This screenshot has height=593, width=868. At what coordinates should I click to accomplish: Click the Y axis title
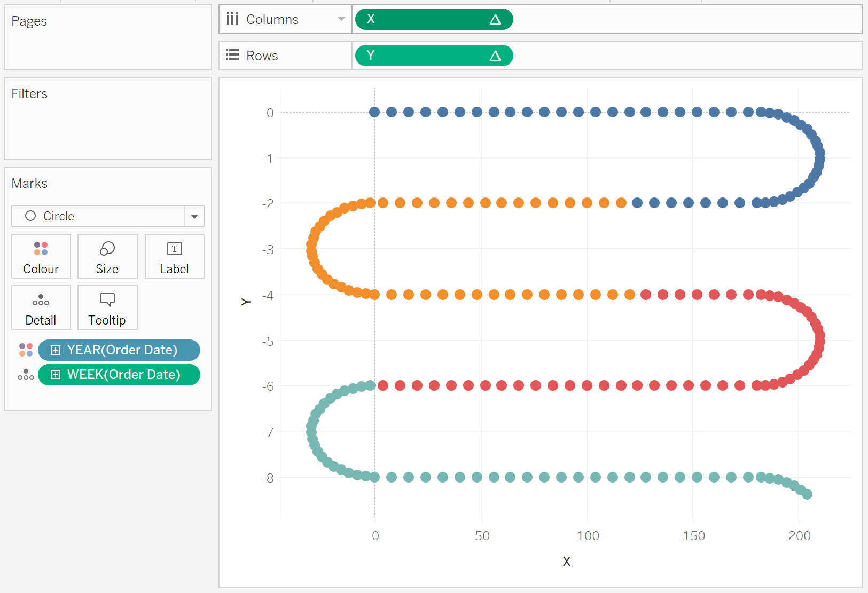246,302
